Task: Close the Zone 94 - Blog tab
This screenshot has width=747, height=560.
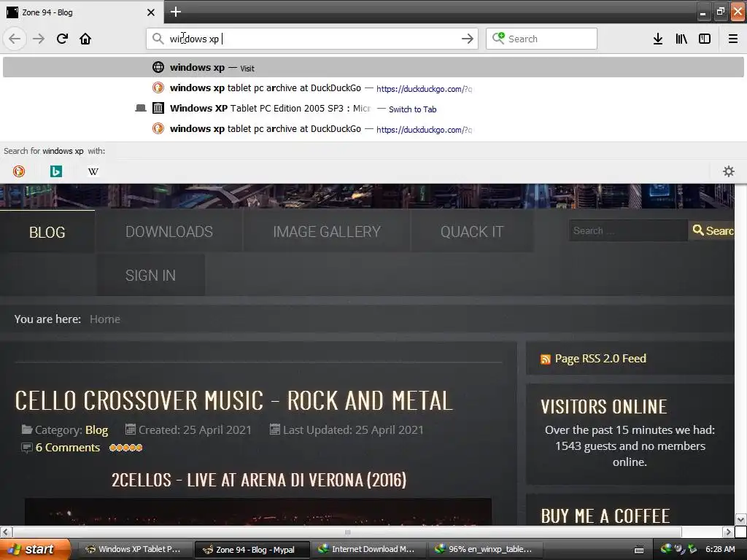Action: tap(150, 12)
